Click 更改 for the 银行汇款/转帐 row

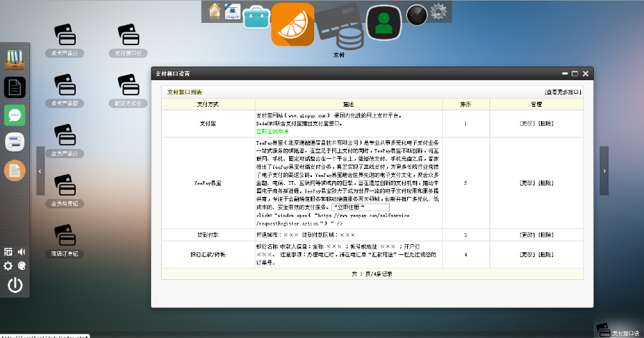click(527, 254)
